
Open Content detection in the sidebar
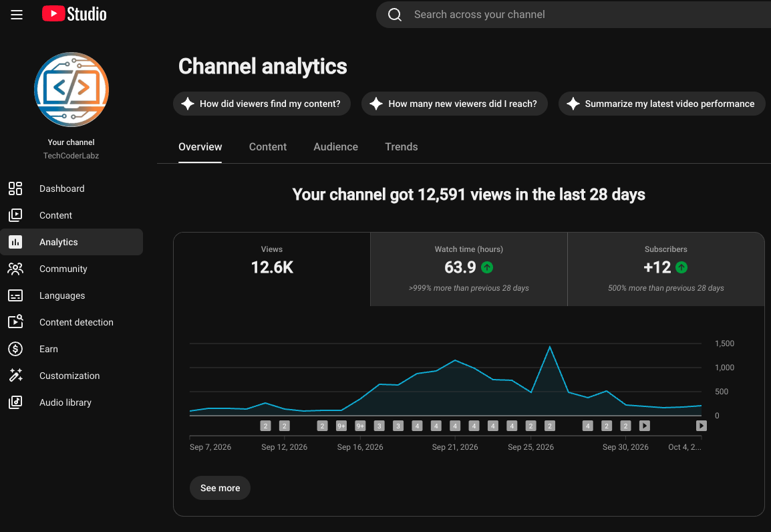(x=71, y=322)
